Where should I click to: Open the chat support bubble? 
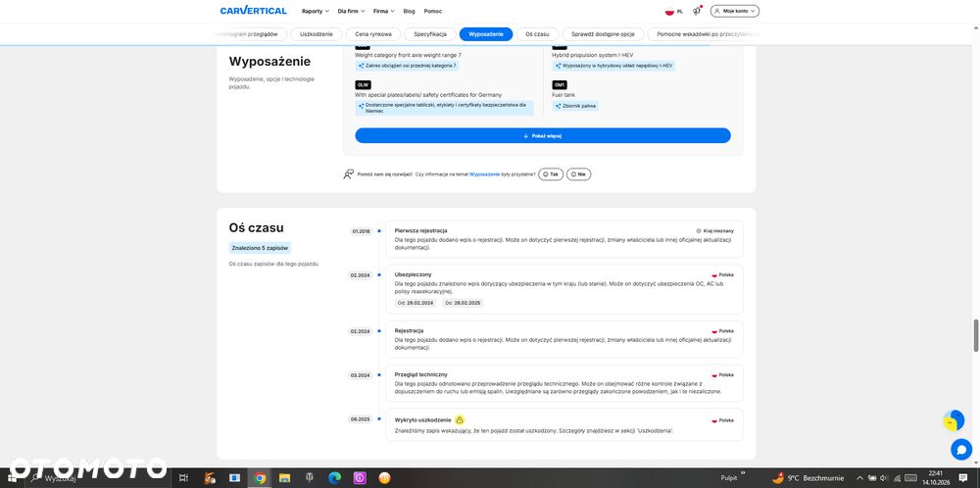960,449
